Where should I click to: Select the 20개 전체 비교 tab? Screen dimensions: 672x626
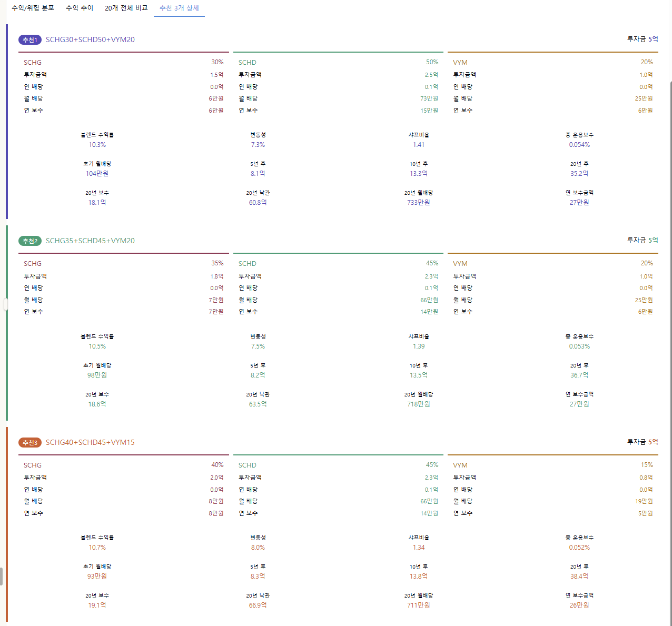pyautogui.click(x=126, y=8)
